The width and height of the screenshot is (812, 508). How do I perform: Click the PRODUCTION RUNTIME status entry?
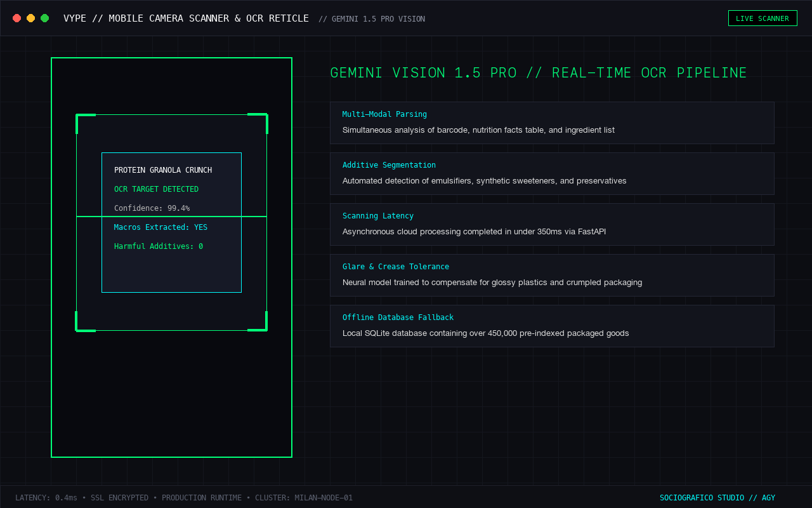[x=202, y=498]
